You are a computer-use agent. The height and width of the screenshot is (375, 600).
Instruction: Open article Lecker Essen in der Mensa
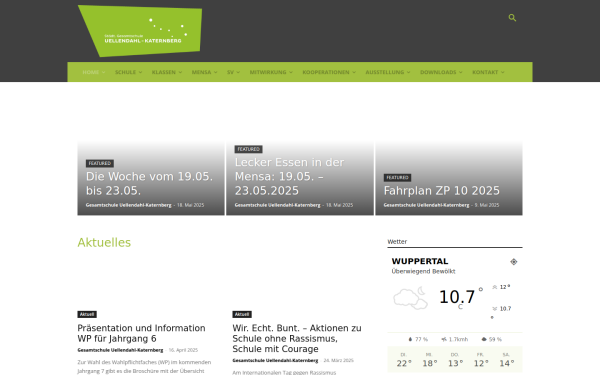coord(290,176)
